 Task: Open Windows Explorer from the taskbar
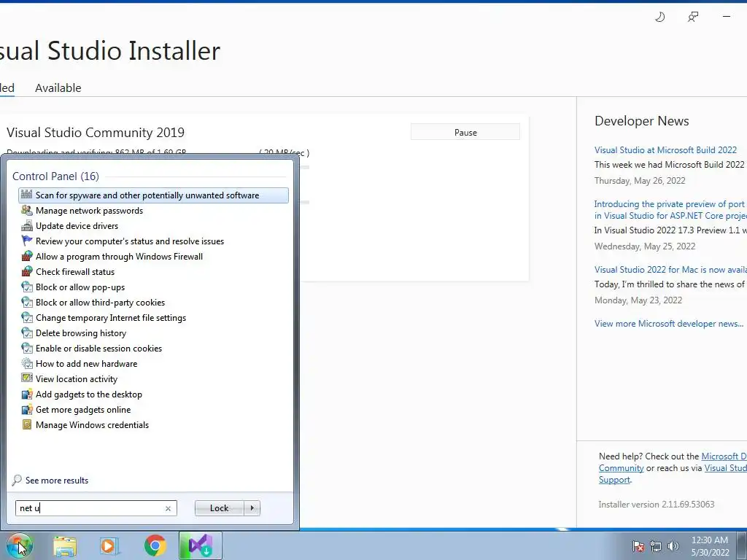pyautogui.click(x=65, y=545)
